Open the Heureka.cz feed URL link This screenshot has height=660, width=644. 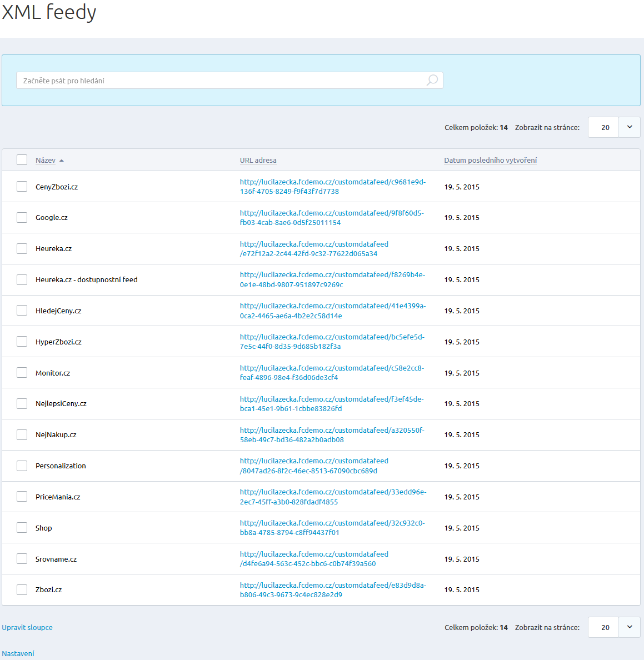coord(314,249)
